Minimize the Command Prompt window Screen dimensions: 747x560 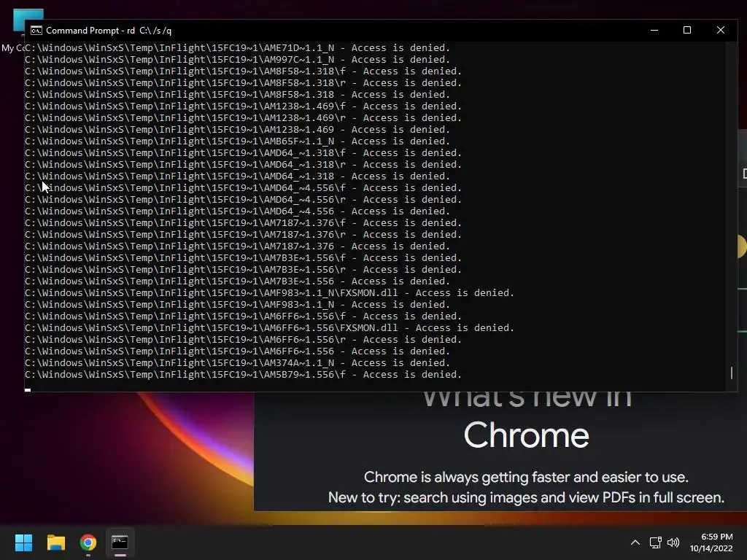point(654,30)
